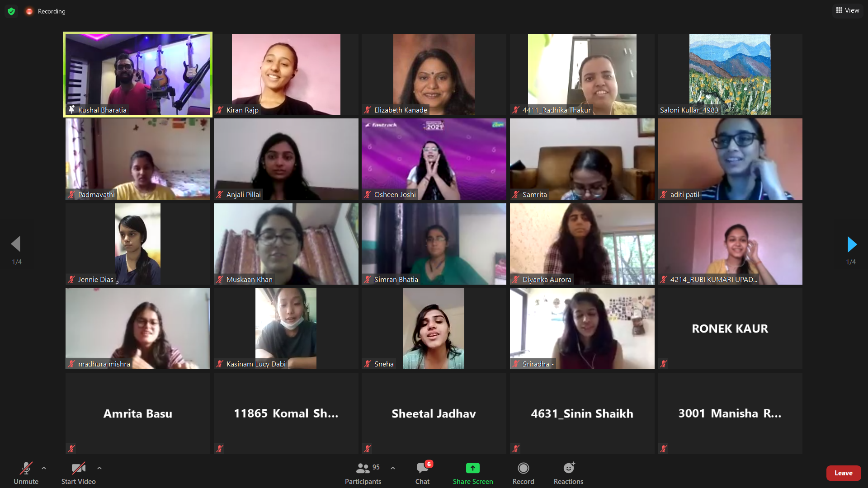Image resolution: width=868 pixels, height=488 pixels.
Task: Click the pin icon on Kushal Bharatia
Action: pyautogui.click(x=71, y=110)
